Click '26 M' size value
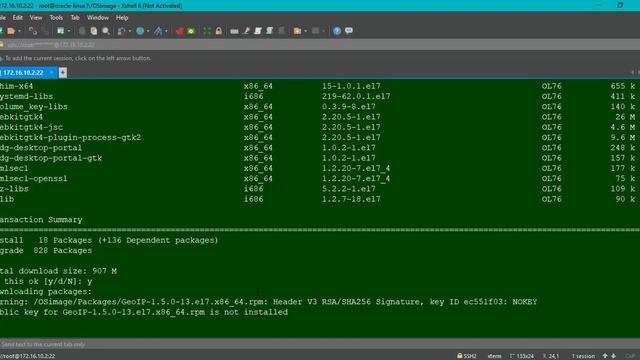The image size is (640, 360). point(625,117)
